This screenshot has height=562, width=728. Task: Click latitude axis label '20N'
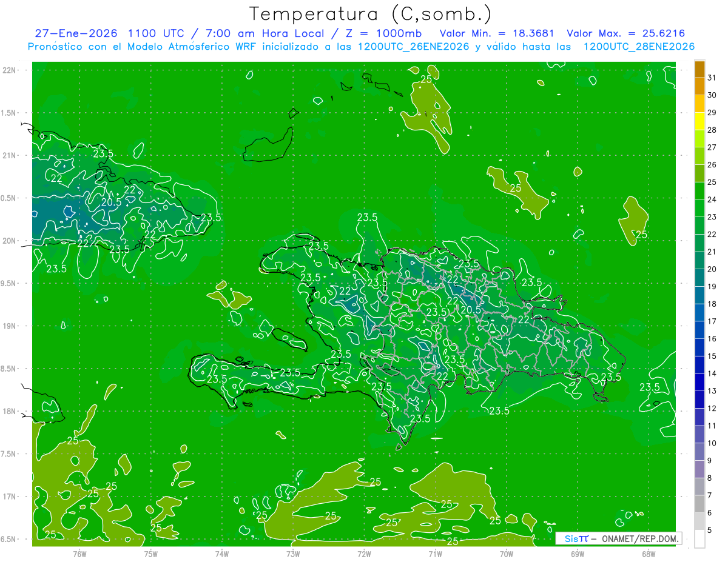click(x=10, y=241)
